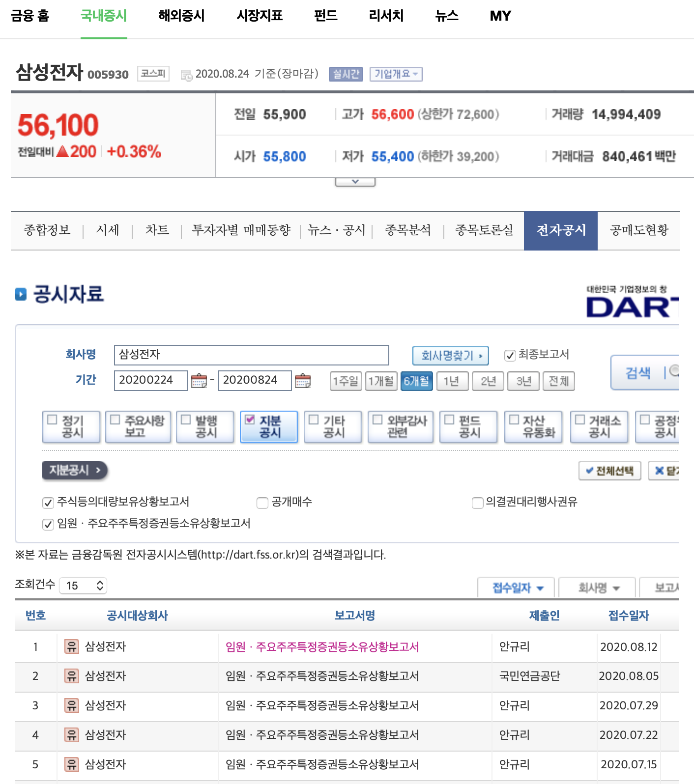Click the 회사명 input field
The width and height of the screenshot is (694, 784).
tap(252, 355)
